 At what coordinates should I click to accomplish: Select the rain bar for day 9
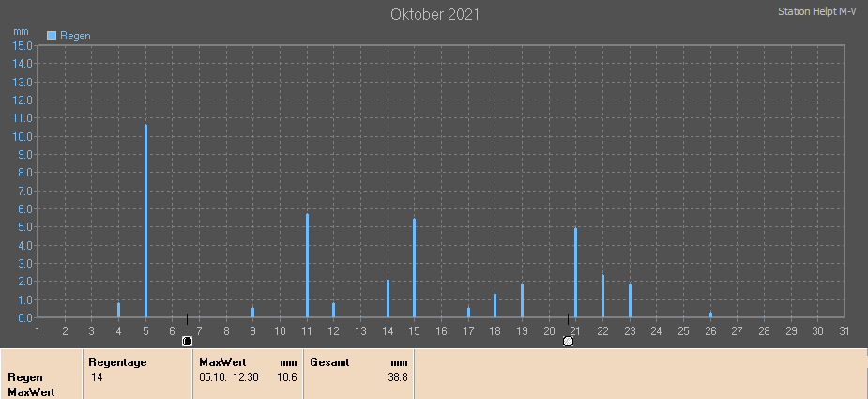tap(253, 313)
